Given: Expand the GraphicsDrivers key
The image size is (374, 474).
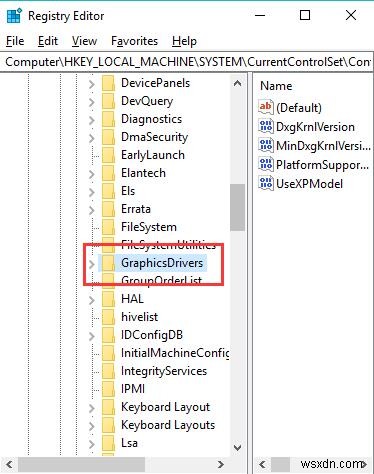Looking at the screenshot, I should pyautogui.click(x=92, y=264).
